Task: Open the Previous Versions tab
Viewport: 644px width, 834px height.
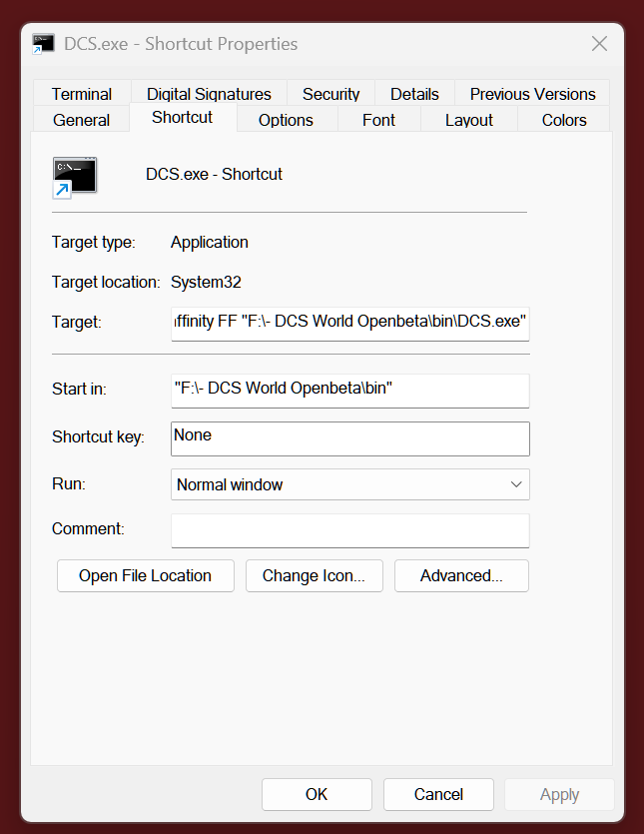Action: pyautogui.click(x=532, y=94)
